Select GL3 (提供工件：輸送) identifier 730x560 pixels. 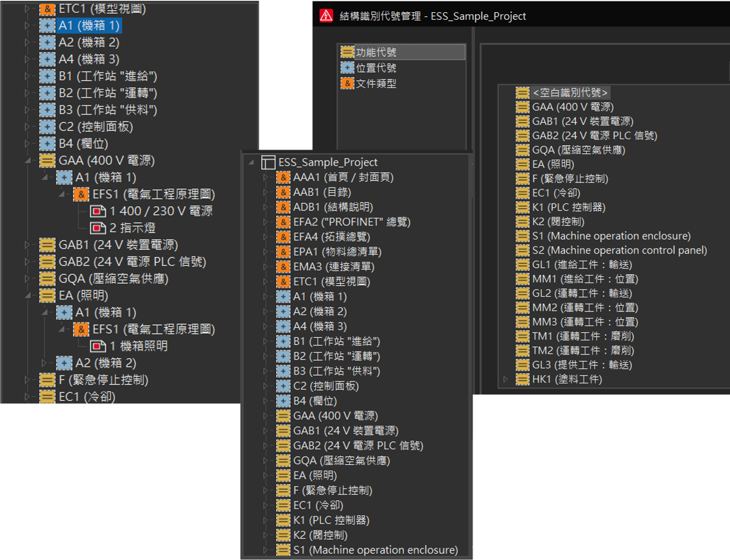pyautogui.click(x=582, y=365)
